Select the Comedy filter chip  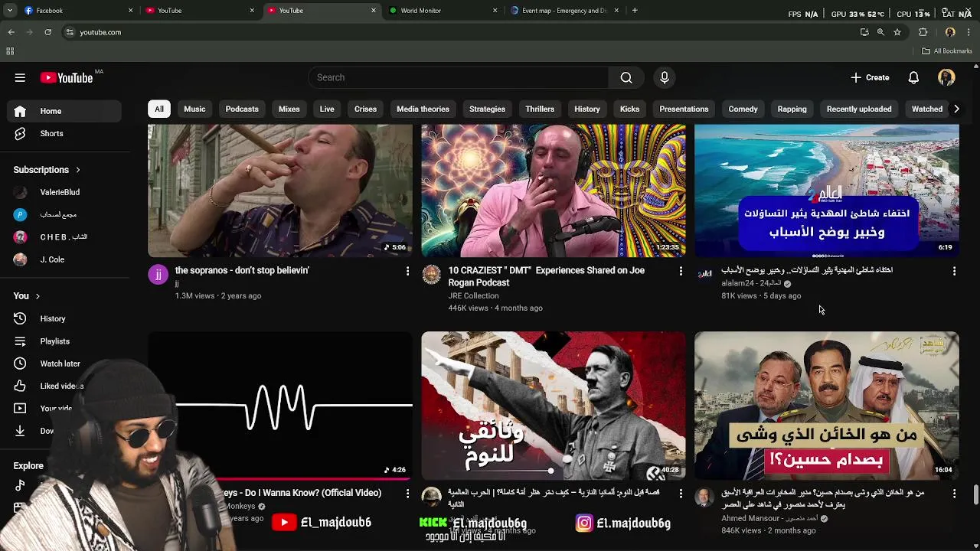click(x=743, y=109)
